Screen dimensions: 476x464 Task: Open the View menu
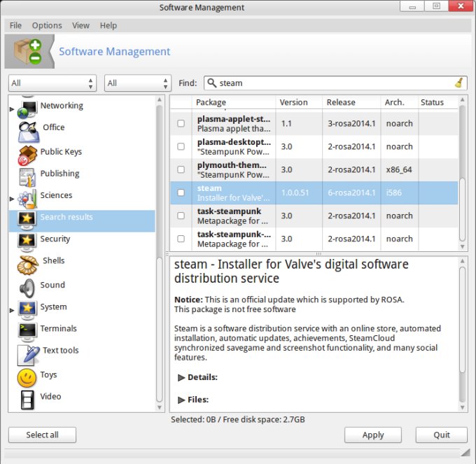tap(80, 25)
